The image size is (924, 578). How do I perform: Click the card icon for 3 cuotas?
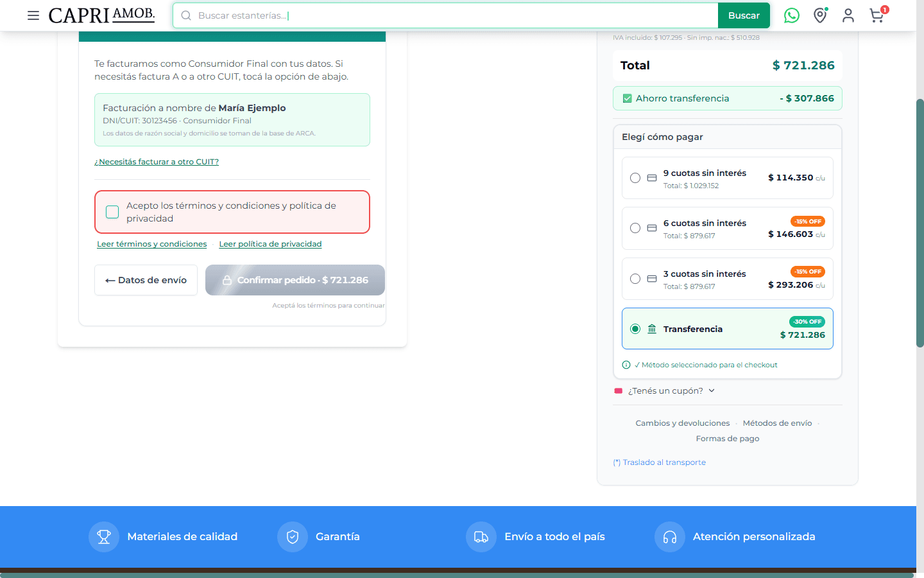tap(652, 279)
